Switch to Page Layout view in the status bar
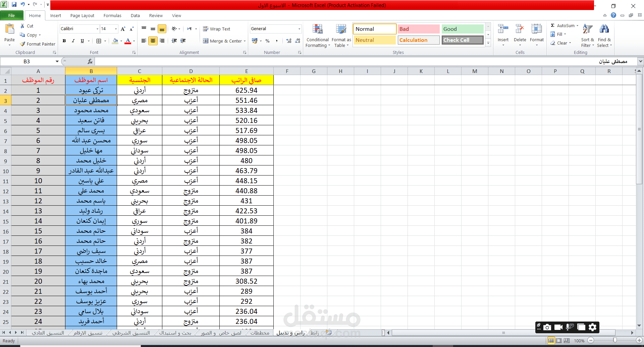 click(x=559, y=341)
